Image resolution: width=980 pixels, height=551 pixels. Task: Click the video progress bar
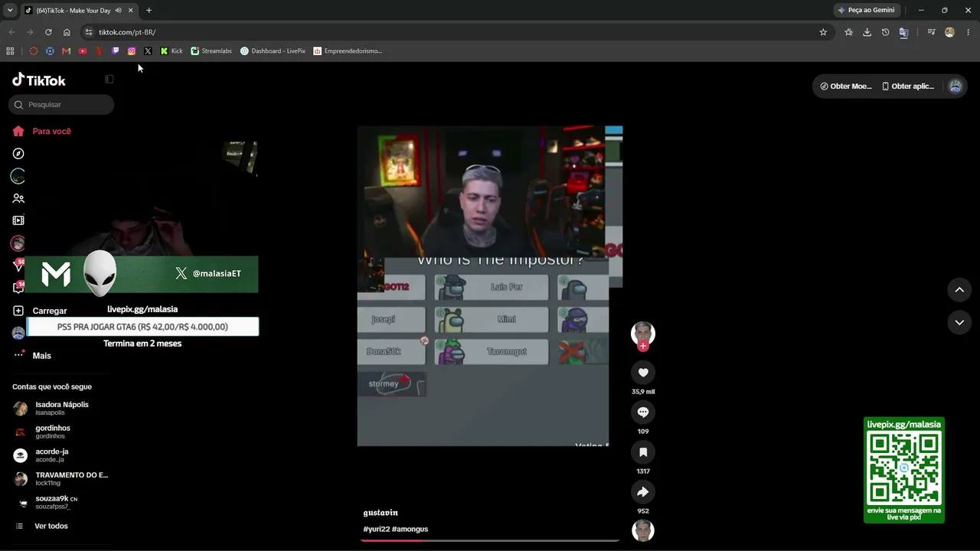tap(490, 540)
